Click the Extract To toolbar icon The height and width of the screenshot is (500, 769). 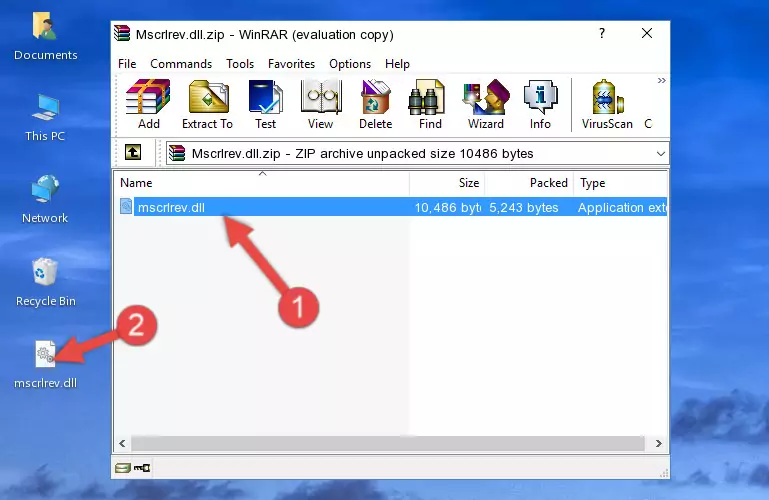[207, 104]
